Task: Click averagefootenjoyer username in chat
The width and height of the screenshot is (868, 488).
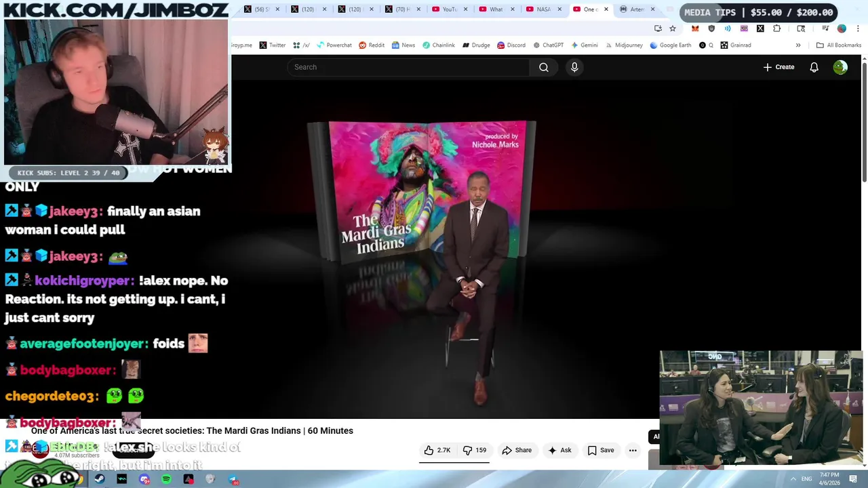Action: [x=83, y=344]
